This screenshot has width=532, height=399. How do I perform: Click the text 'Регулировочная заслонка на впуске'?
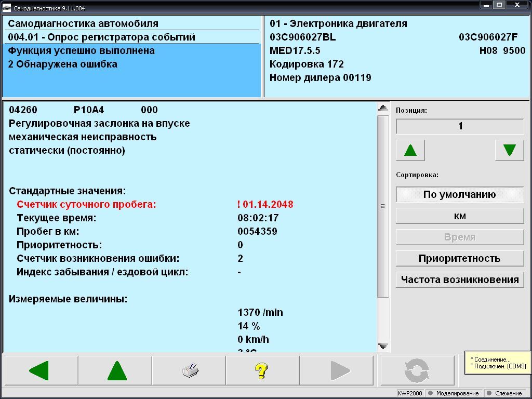(99, 124)
